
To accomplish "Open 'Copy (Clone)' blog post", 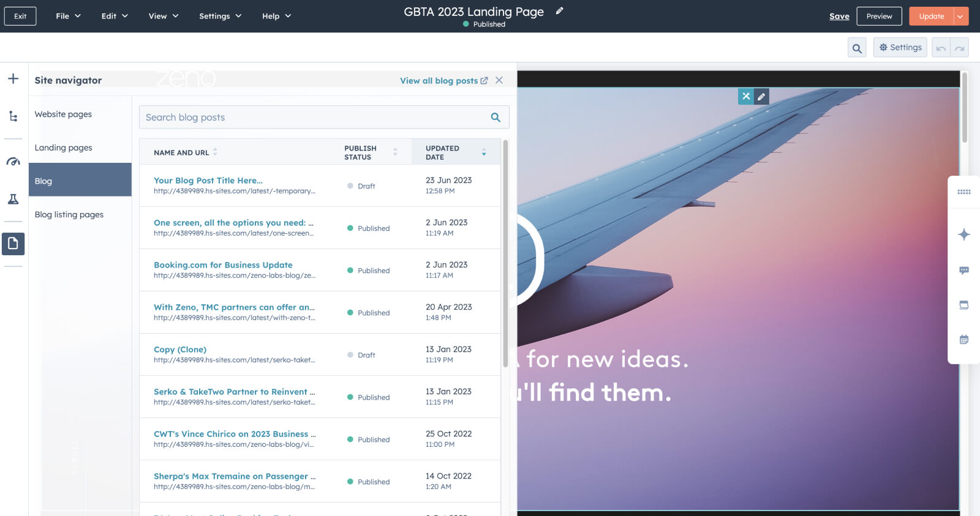I will pos(180,350).
